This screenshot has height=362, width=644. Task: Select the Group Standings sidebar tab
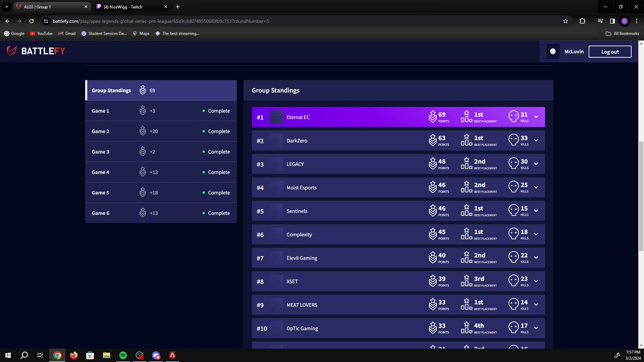(x=161, y=90)
